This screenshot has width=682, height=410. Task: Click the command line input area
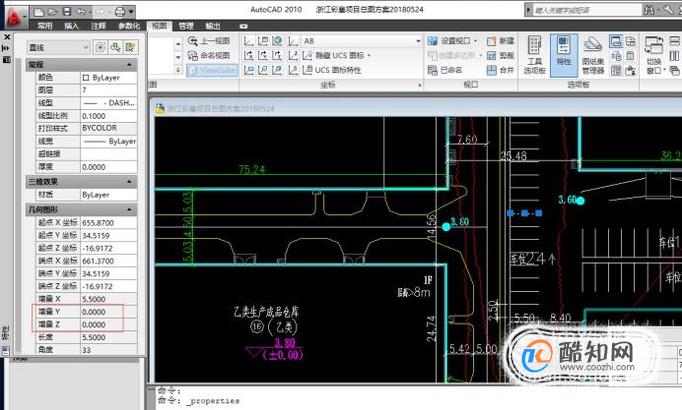tap(418, 401)
